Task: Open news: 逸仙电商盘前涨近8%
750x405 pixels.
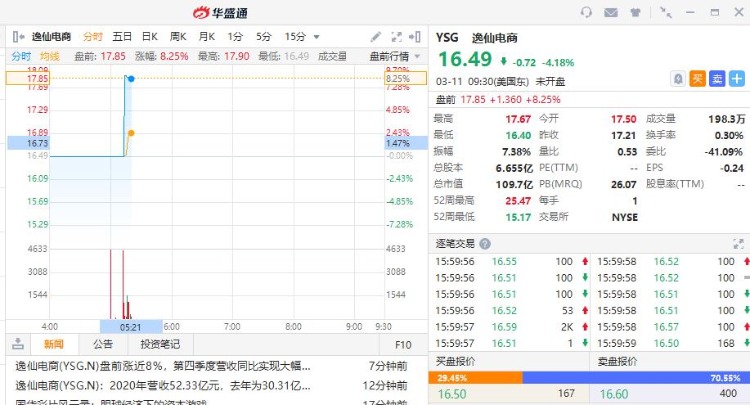Action: click(x=163, y=367)
